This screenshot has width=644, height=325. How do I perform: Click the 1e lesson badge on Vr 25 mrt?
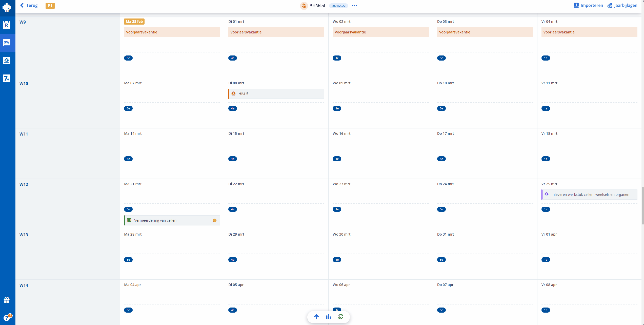click(546, 209)
